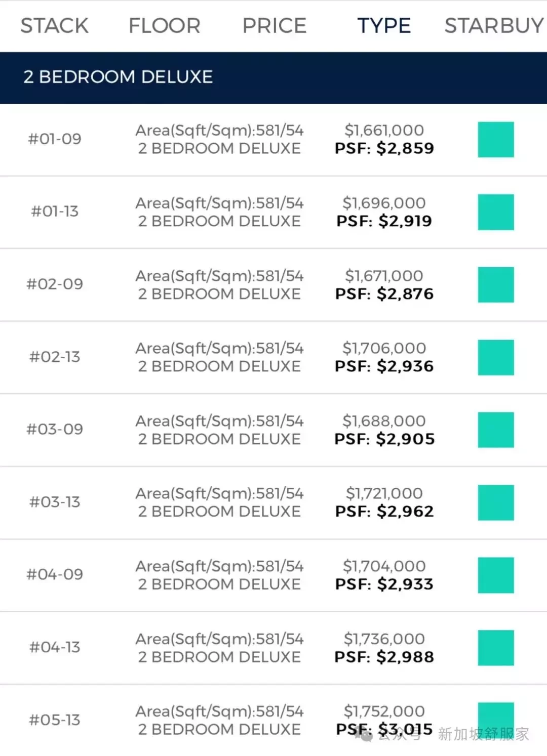Viewport: 547px width, 756px height.
Task: Collapse the 2 BEDROOM DELUXE section header
Action: (x=273, y=77)
